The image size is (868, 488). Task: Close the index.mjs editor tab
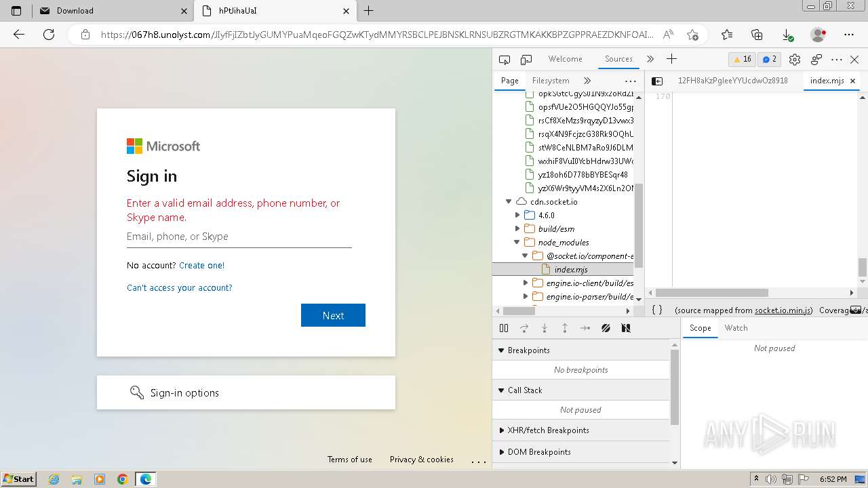853,81
